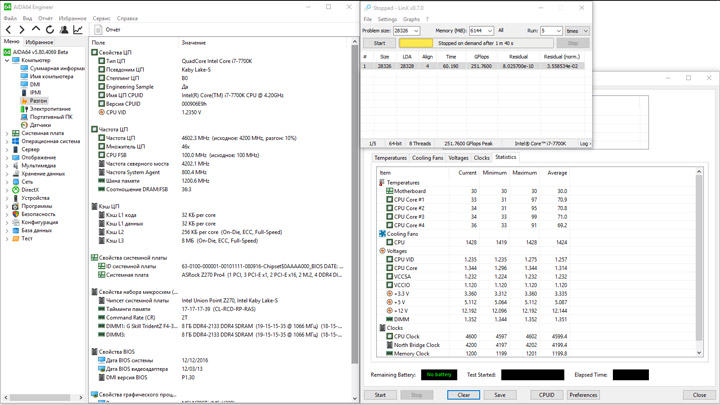Open the LinX times unit dropdown
This screenshot has height=405, width=720.
click(577, 31)
